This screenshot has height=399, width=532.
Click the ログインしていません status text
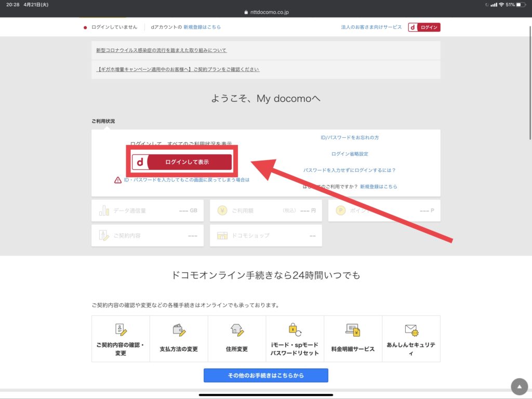[114, 27]
